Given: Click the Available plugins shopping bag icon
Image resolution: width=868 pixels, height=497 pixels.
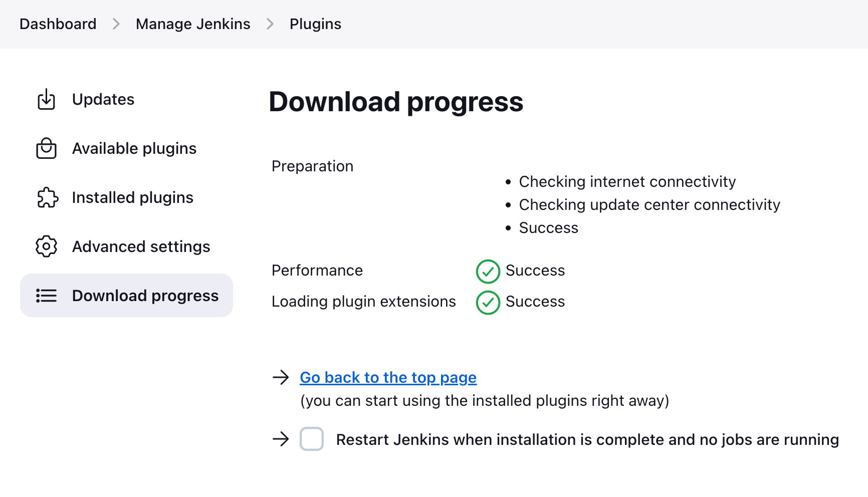Looking at the screenshot, I should tap(46, 148).
